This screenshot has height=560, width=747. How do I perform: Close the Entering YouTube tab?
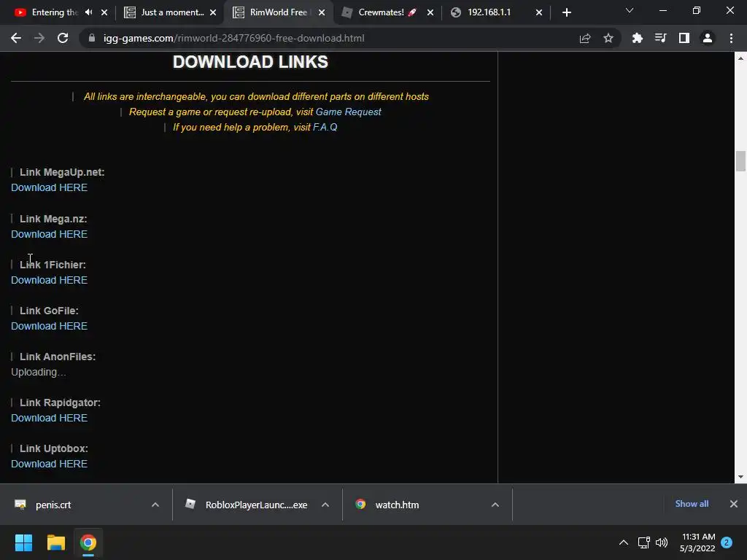104,12
